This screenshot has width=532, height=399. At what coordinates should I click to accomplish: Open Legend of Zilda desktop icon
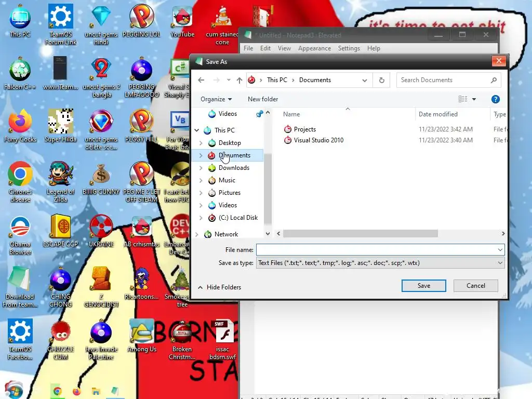coord(60,182)
